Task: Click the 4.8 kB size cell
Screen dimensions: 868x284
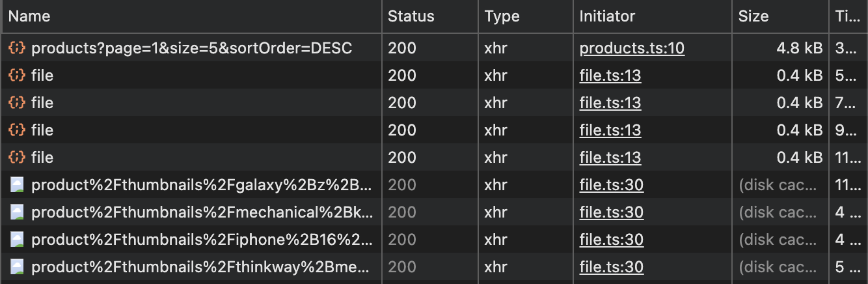Action: tap(800, 48)
